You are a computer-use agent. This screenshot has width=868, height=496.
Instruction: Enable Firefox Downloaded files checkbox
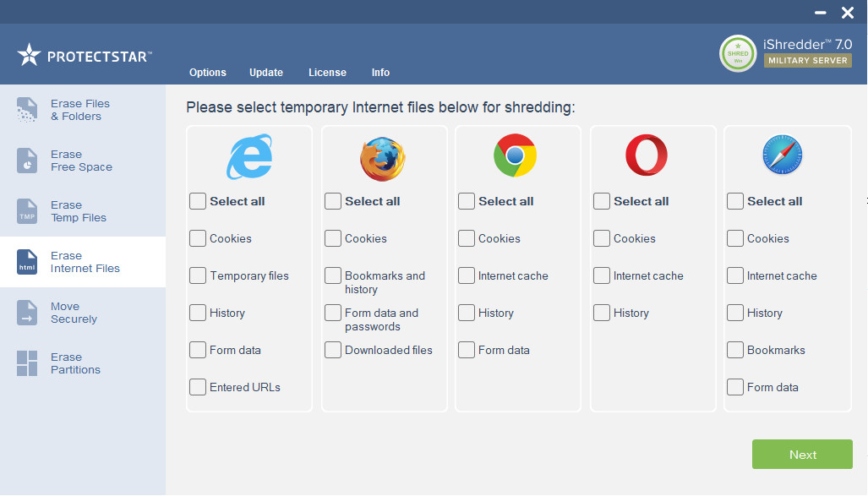coord(333,350)
